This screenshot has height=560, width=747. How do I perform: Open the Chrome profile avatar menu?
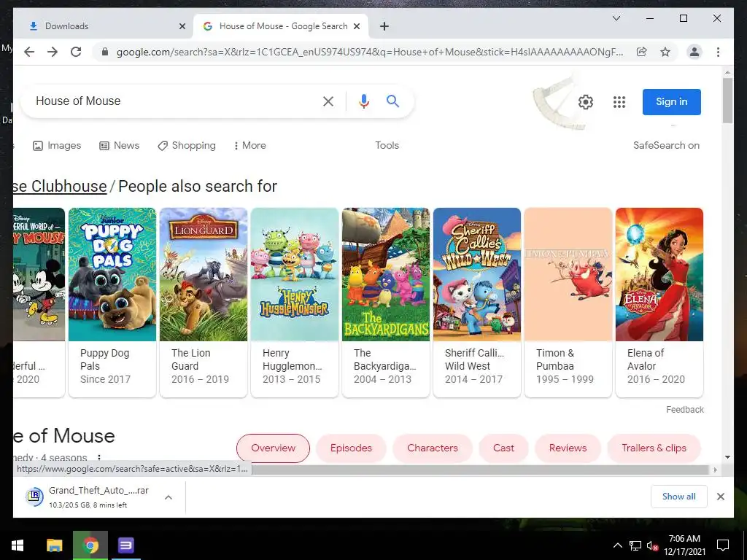point(694,52)
